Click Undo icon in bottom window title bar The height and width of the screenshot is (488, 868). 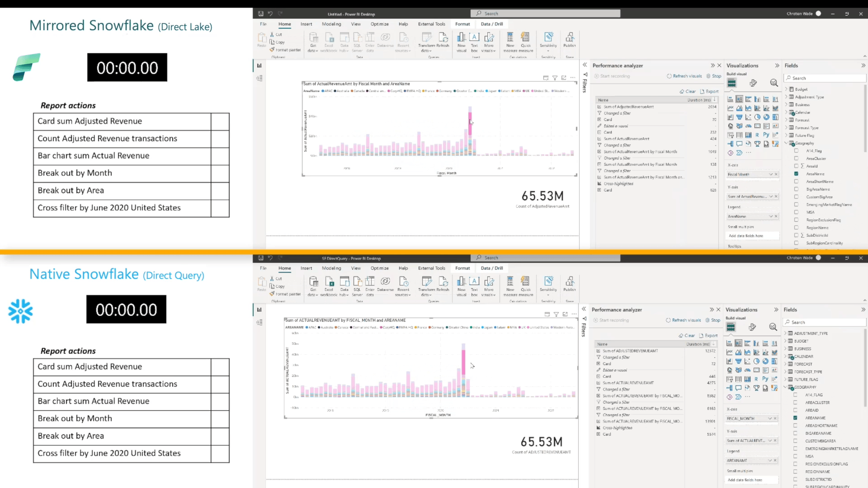(270, 258)
